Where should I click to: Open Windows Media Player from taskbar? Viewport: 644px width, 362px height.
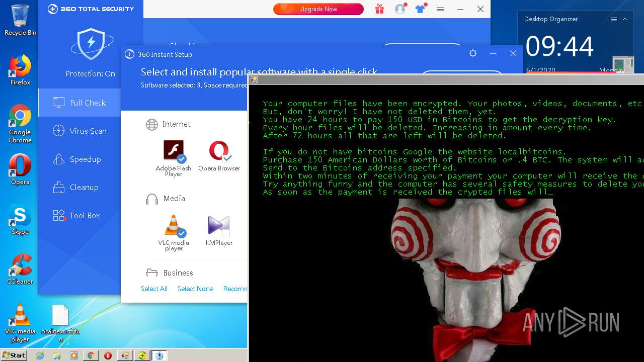click(x=74, y=355)
